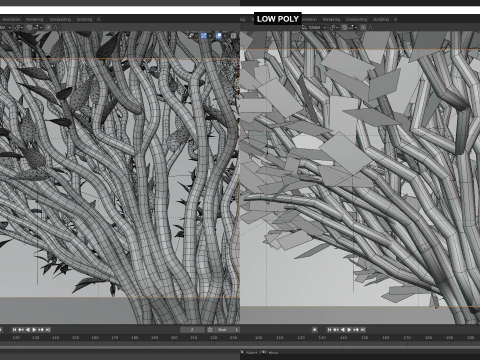
Task: Play animation in reverse in right timeline
Action: tap(343, 330)
